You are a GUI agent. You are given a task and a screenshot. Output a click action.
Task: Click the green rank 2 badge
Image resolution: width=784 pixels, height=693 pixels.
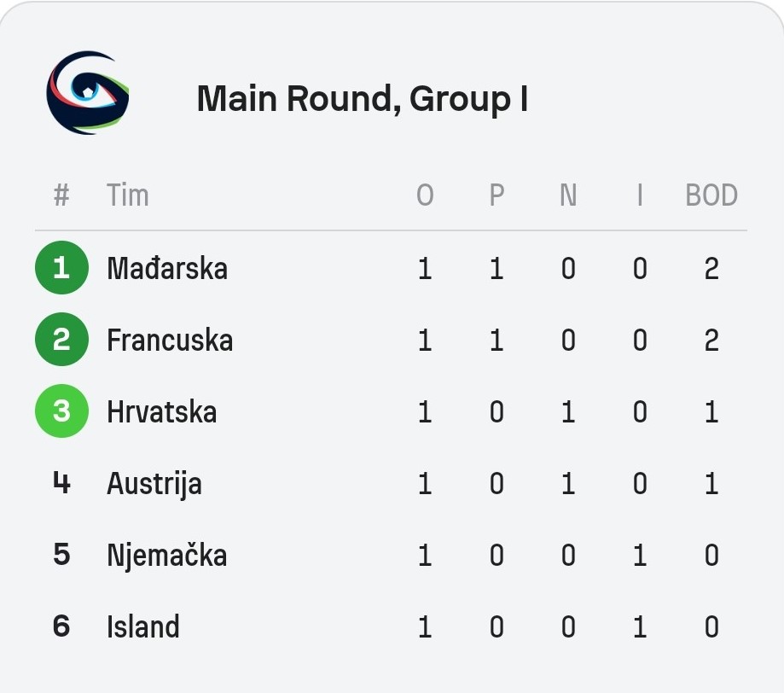pos(61,339)
